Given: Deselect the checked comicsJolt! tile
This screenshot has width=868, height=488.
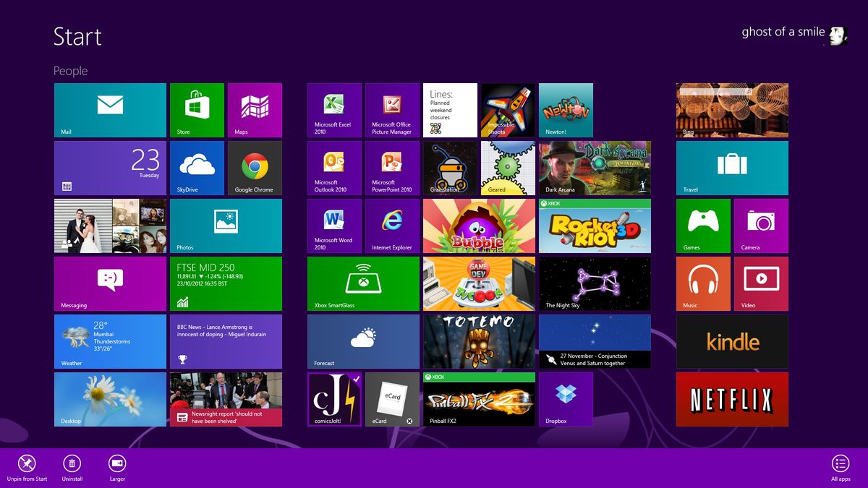Looking at the screenshot, I should pos(334,399).
